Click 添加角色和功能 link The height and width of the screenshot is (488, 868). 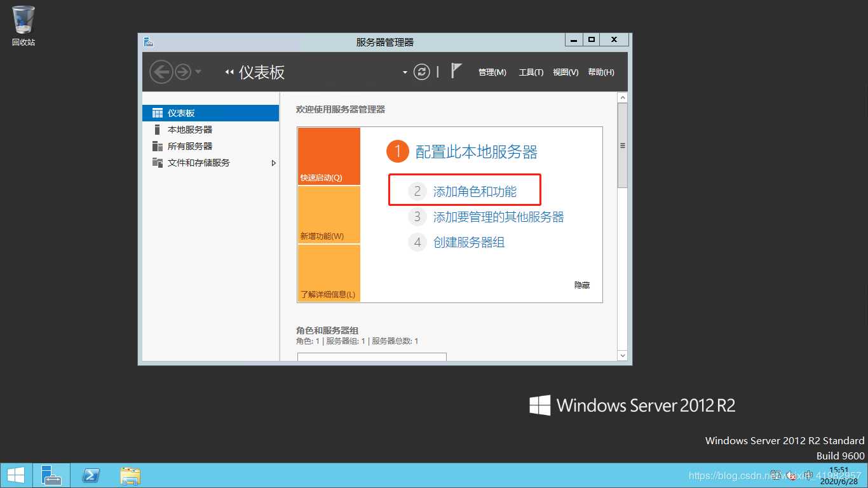click(x=475, y=191)
